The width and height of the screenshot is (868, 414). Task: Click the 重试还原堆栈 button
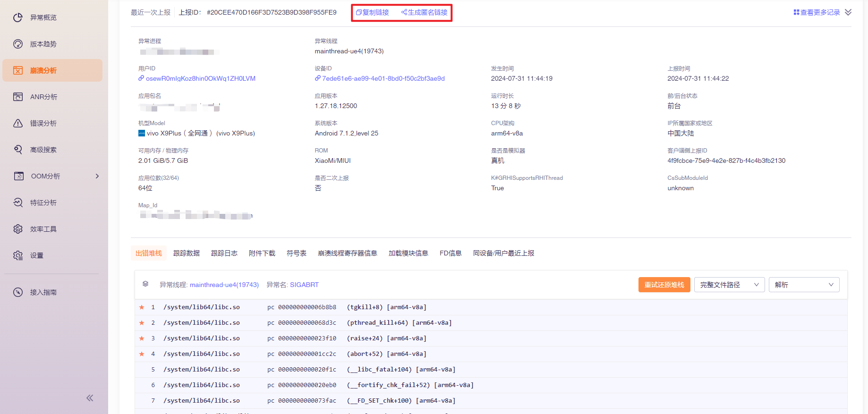coord(664,285)
